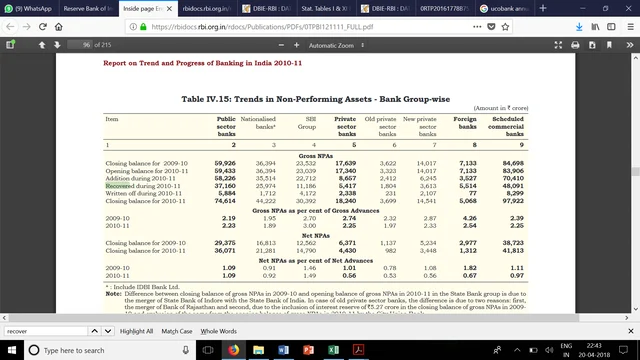Open Firefox hamburger menu
The image size is (640, 360).
coord(631,27)
